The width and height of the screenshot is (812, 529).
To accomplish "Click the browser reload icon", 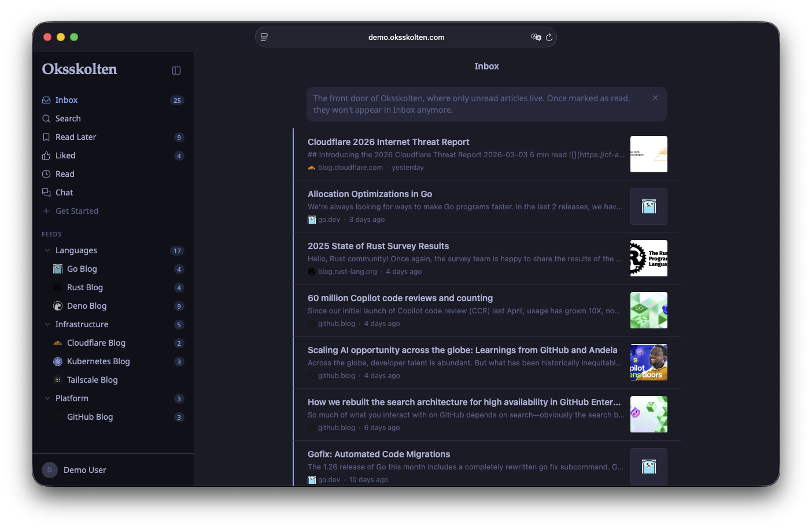I will pyautogui.click(x=549, y=38).
